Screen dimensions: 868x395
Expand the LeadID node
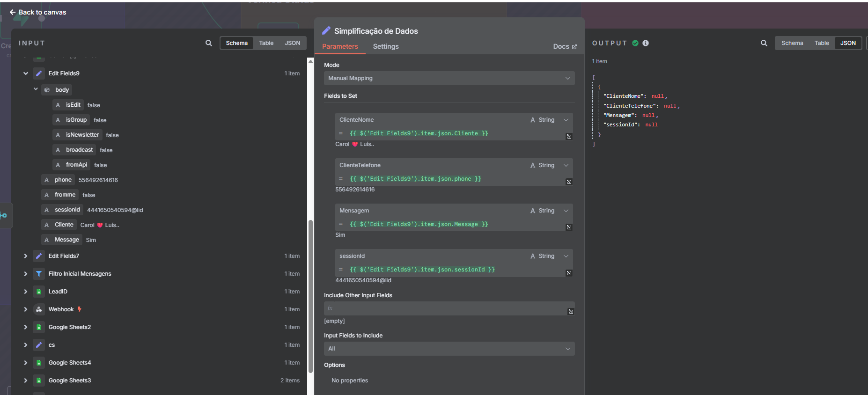[26, 292]
